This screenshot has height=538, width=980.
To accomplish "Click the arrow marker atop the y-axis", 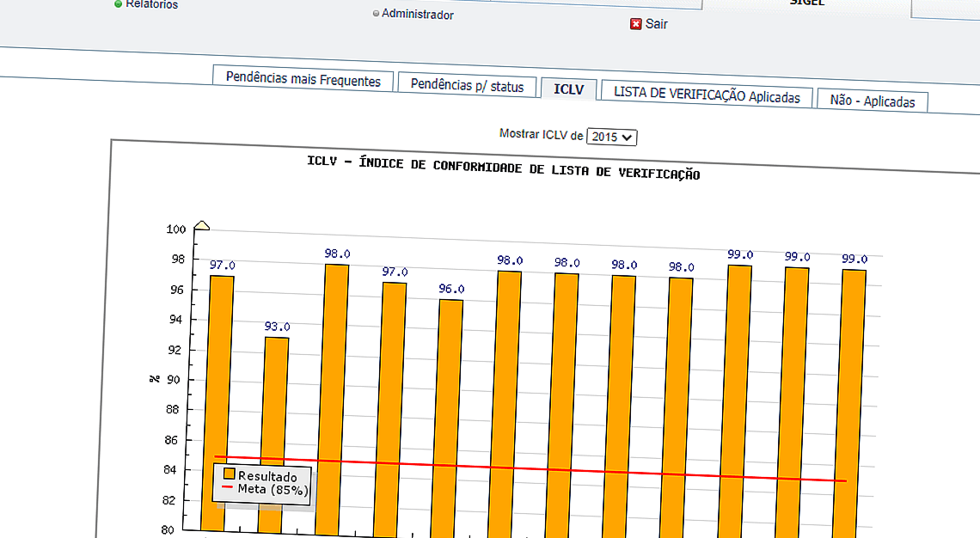I will click(201, 224).
